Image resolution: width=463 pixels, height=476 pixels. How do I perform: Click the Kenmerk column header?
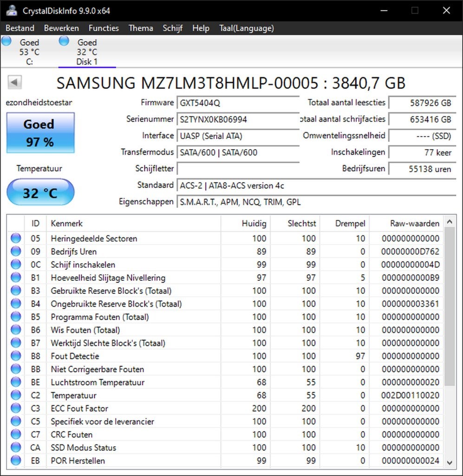coord(133,224)
